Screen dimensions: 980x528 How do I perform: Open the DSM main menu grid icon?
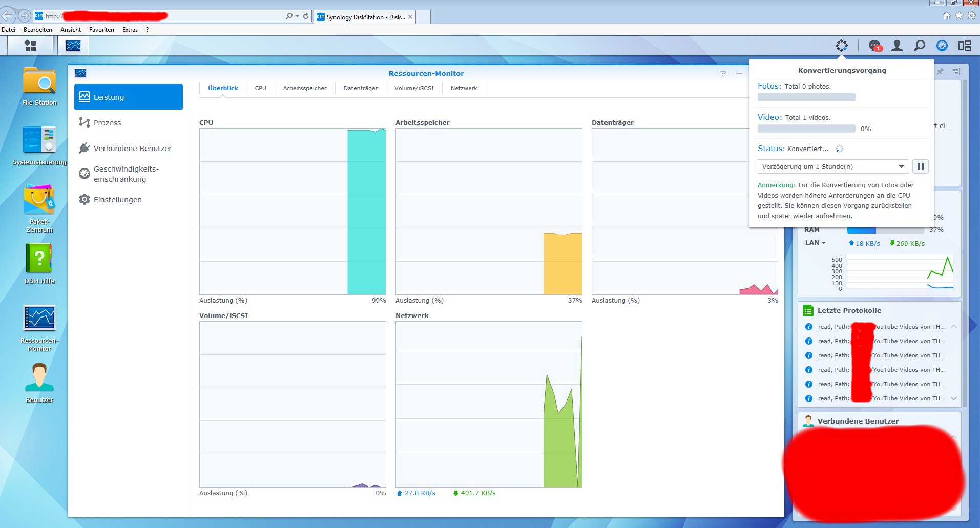pos(30,46)
